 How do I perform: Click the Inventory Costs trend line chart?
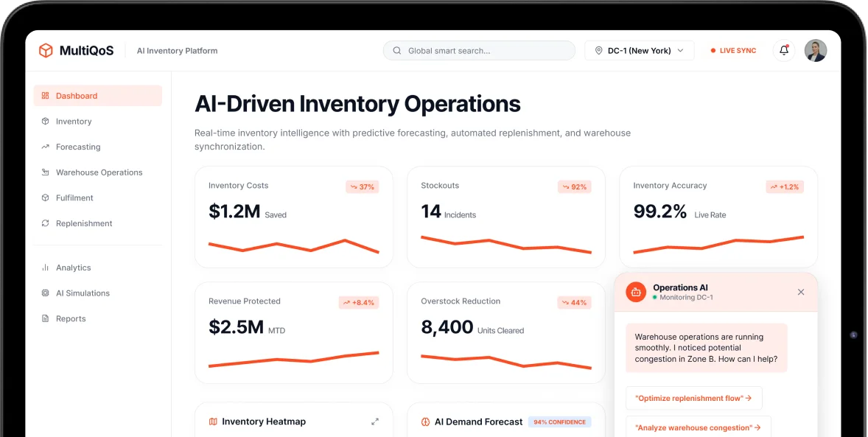coord(294,246)
